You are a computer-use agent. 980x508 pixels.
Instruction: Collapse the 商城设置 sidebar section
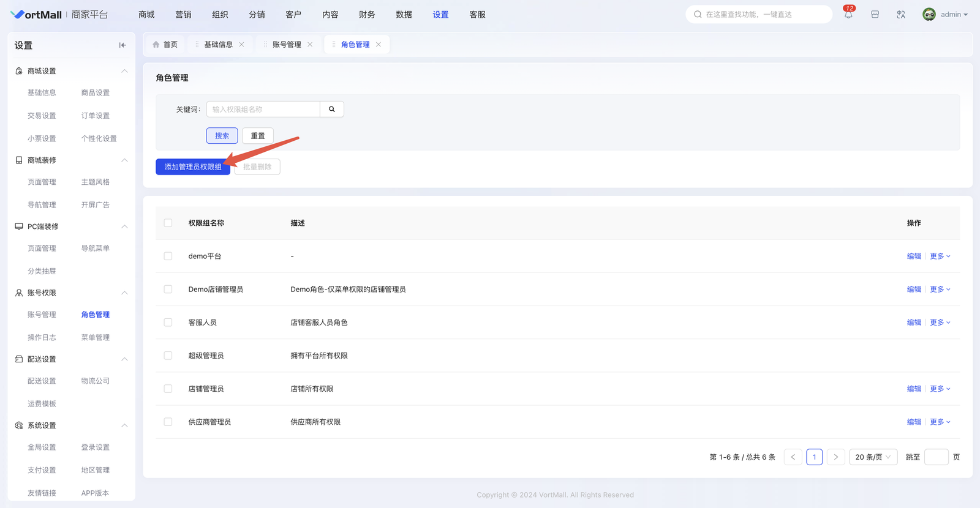[124, 71]
